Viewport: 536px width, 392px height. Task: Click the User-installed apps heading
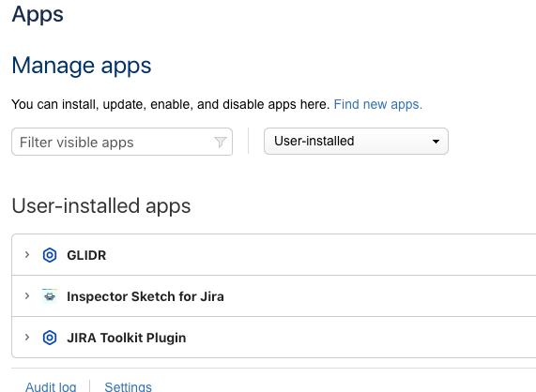pyautogui.click(x=101, y=206)
